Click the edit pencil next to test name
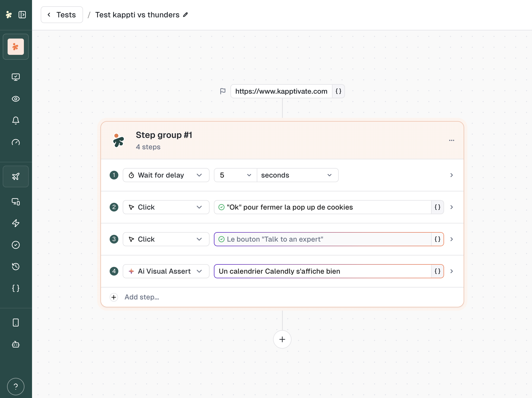The width and height of the screenshot is (532, 398). click(186, 15)
